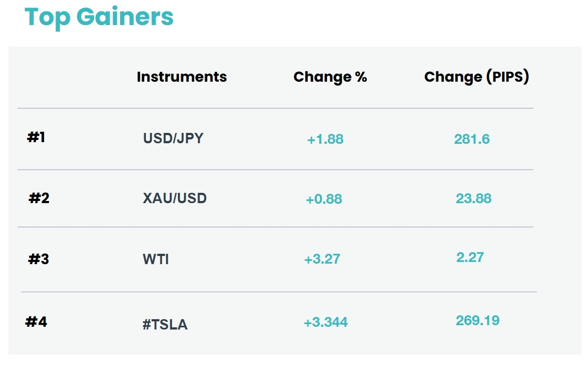588x366 pixels.
Task: Click the +3.27 percent change value
Action: 322,259
